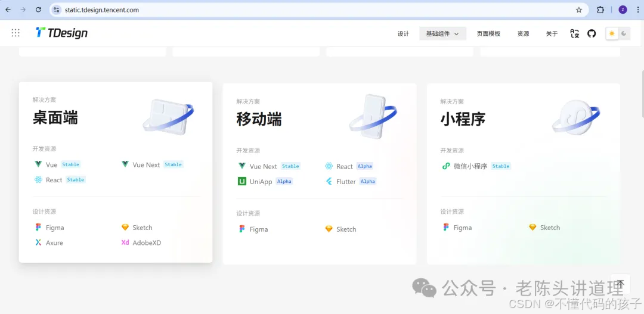Open 微信小程序 link
Screen dimensions: 644x314
[470, 166]
